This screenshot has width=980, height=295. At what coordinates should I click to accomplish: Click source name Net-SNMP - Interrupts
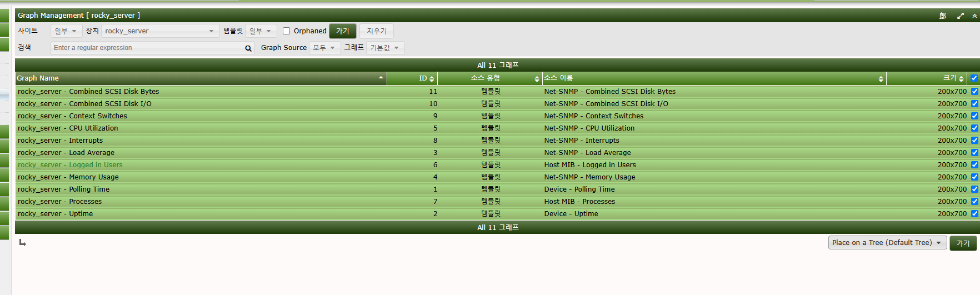coord(582,141)
